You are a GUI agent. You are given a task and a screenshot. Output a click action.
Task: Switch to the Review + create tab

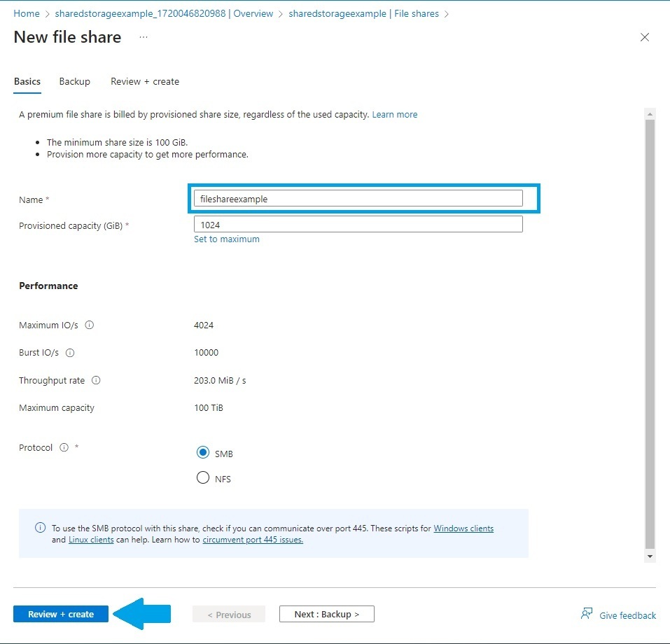144,81
